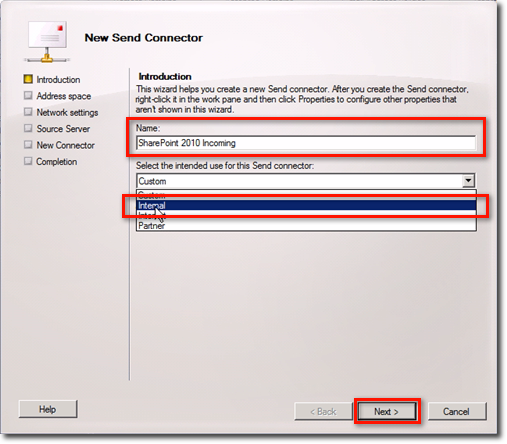
Task: Click the Source Server step indicator
Action: tap(28, 128)
